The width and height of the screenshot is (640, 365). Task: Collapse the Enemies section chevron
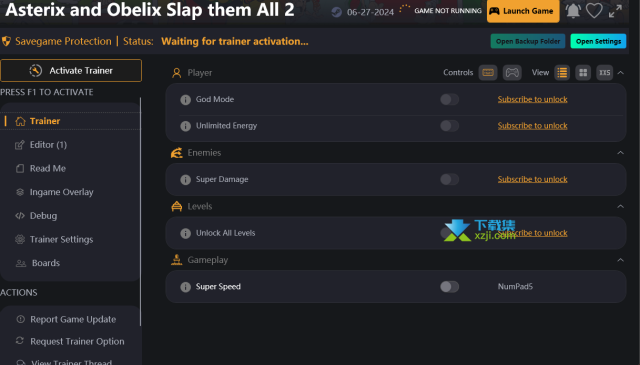(x=620, y=153)
